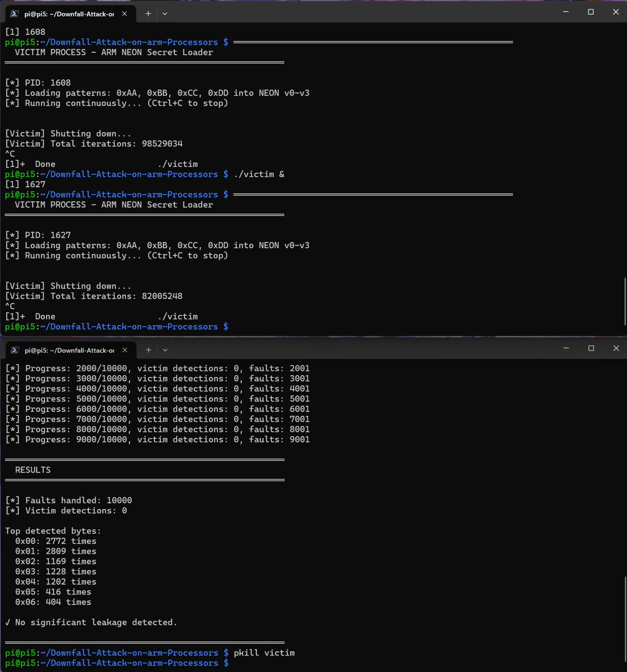The image size is (627, 672).
Task: Click PowerShell icon in bottom terminal tab
Action: click(14, 350)
